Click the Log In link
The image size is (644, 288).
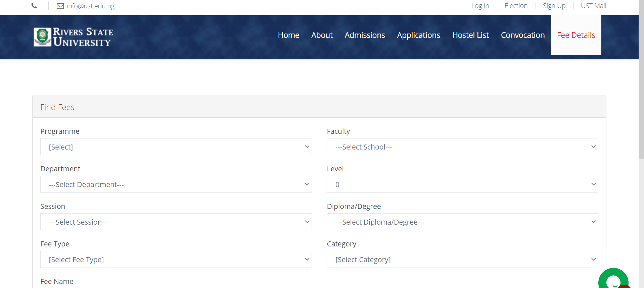(480, 6)
